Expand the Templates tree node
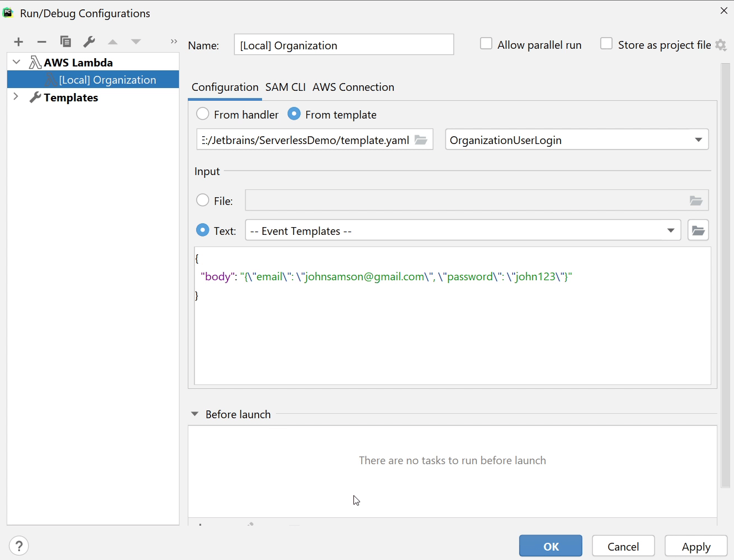This screenshot has height=560, width=734. tap(16, 97)
